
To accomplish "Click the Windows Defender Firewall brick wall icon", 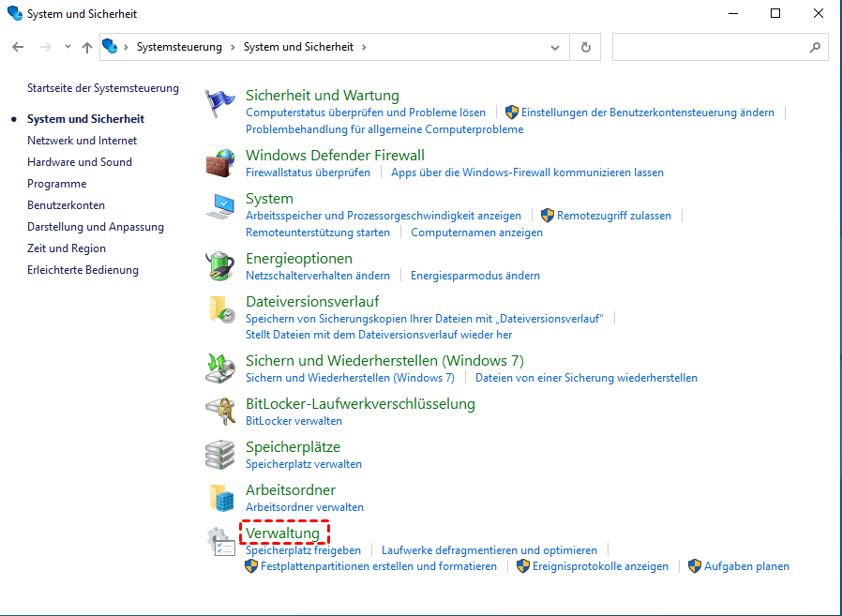I will click(220, 163).
